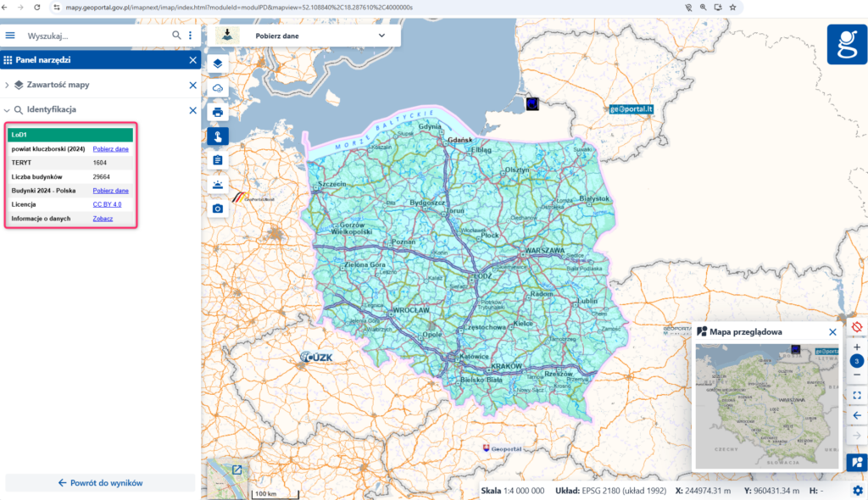
Task: Collapse the Identyfikacja section
Action: click(x=7, y=110)
